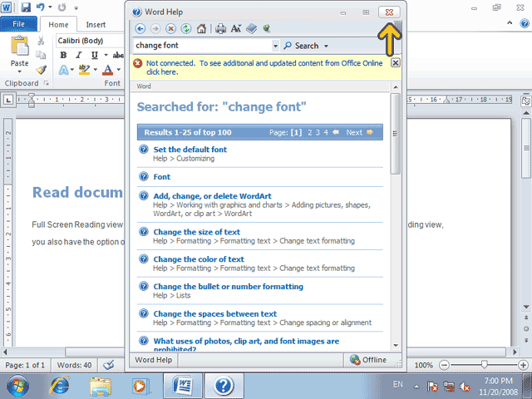The image size is (532, 399).
Task: Click the Save icon in Word's quick access toolbar
Action: tap(26, 7)
